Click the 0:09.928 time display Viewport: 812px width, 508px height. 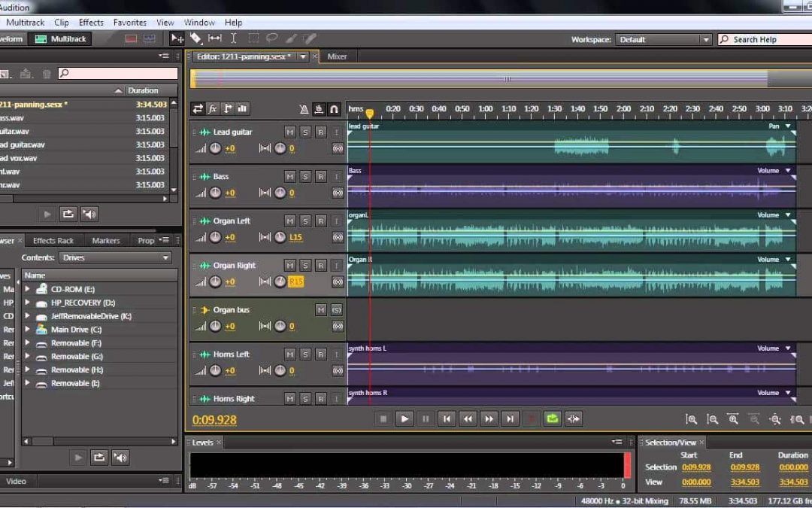click(214, 420)
